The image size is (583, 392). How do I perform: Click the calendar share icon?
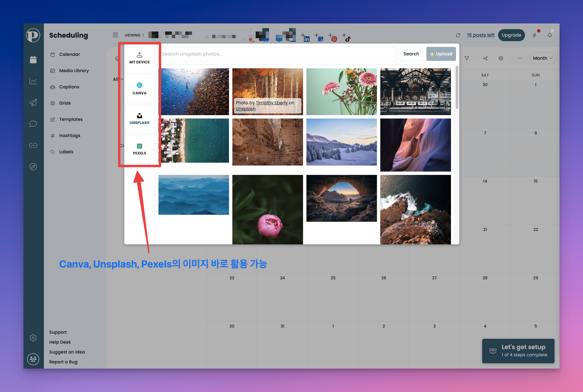[x=485, y=58]
